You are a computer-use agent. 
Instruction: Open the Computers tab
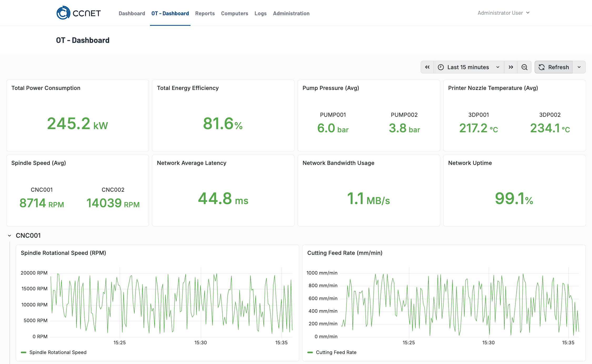click(x=234, y=13)
